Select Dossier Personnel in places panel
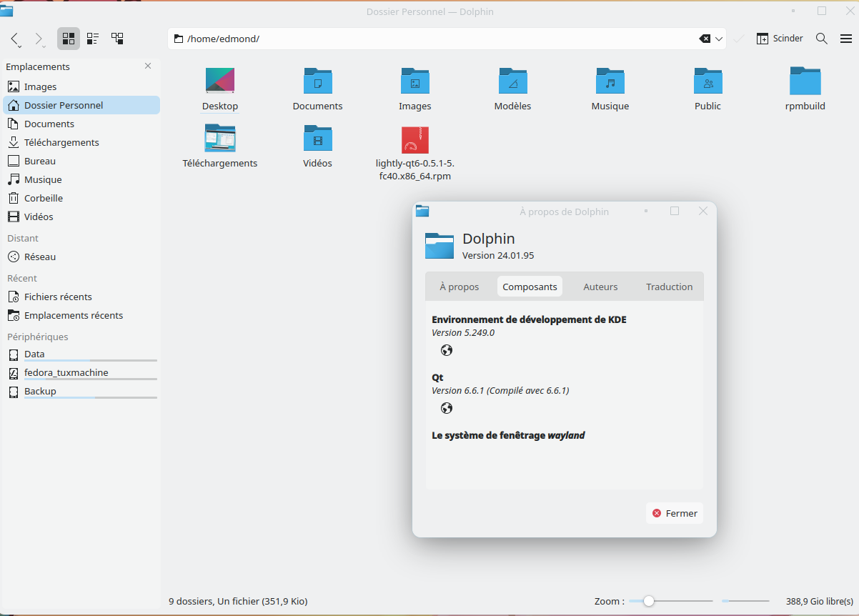Image resolution: width=859 pixels, height=616 pixels. 81,105
